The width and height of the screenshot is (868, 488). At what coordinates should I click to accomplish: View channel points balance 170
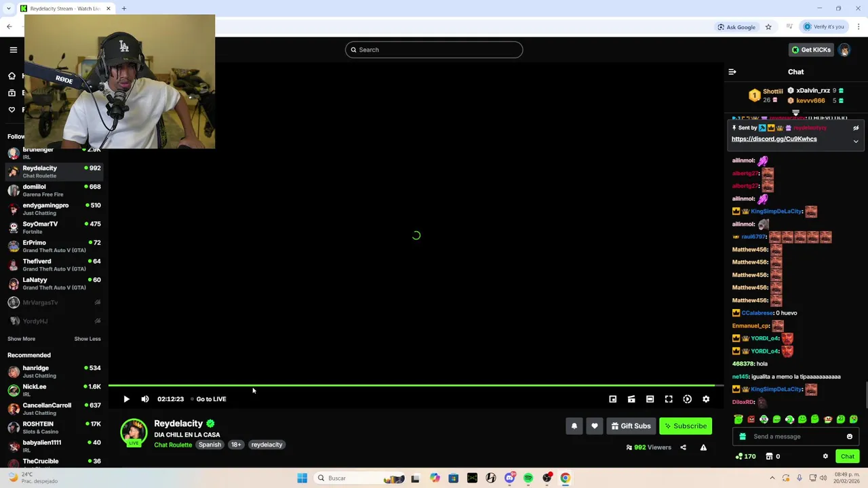(x=745, y=456)
